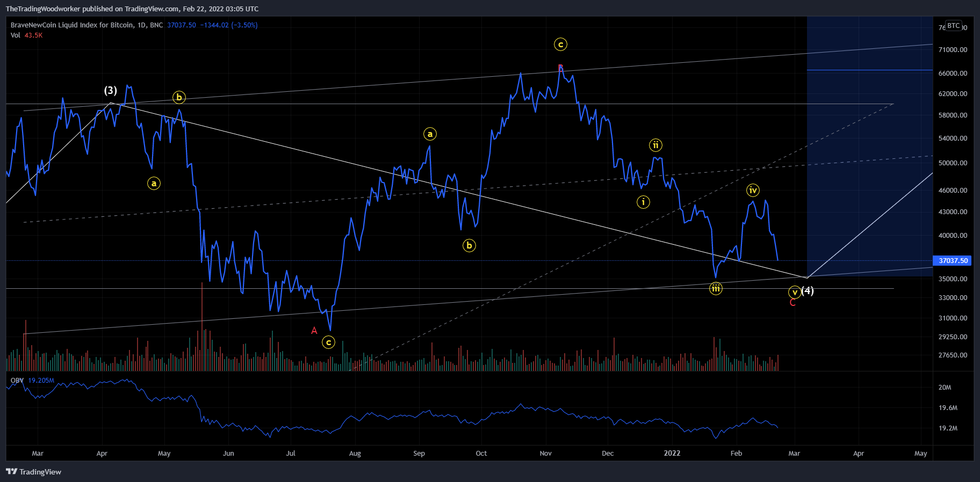
Task: Click the 27650.00 price axis label
Action: tap(953, 355)
